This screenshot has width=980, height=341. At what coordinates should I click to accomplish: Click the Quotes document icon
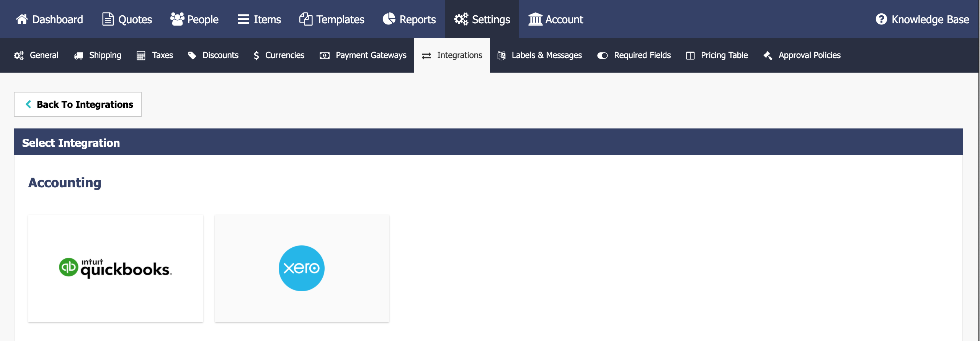(x=108, y=19)
